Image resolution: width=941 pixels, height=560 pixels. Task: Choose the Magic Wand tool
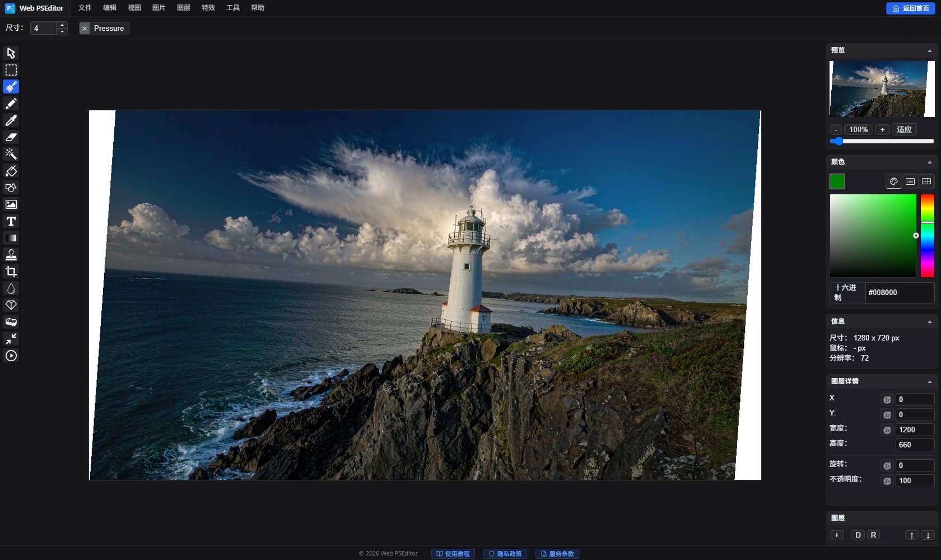click(x=11, y=154)
